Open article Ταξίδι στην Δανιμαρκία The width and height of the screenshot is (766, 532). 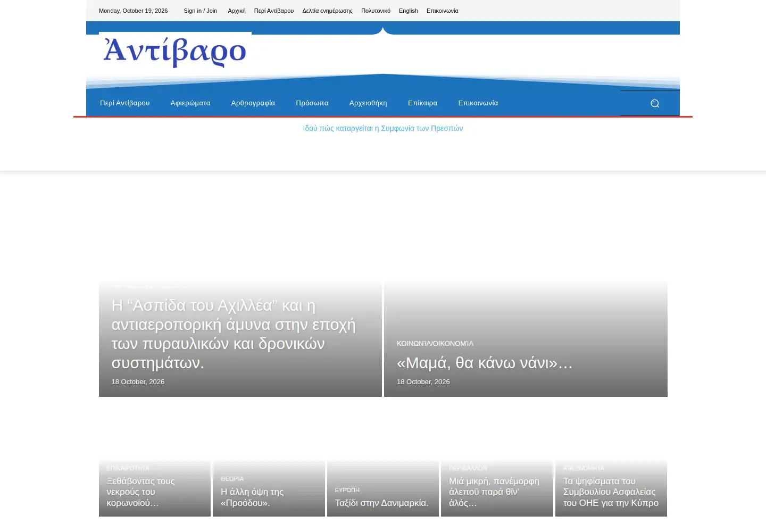382,503
